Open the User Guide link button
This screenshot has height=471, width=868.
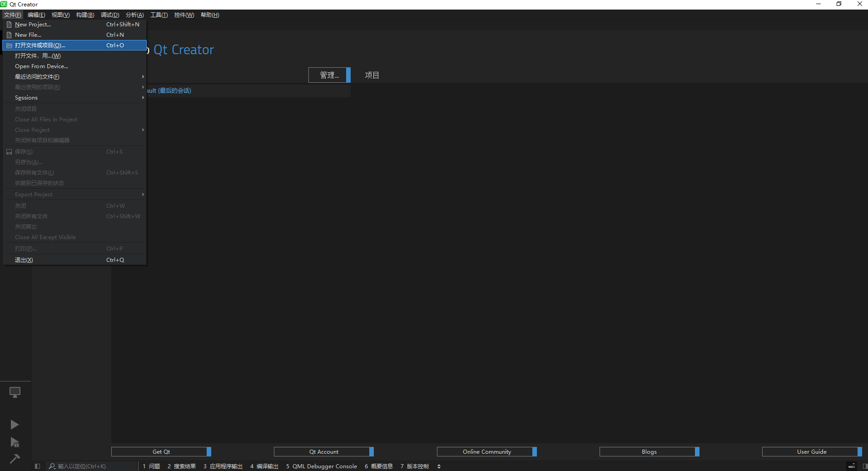click(811, 451)
